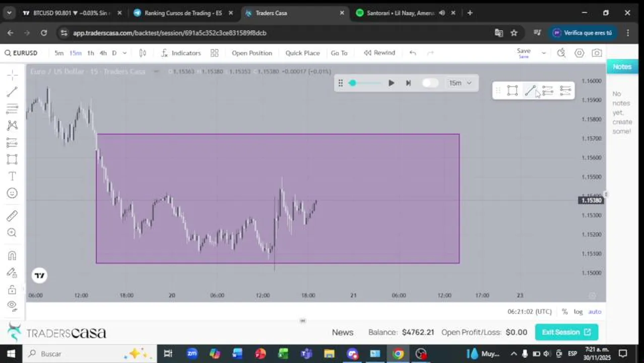
Task: Open the Fibonacci/horizontal lines drawing tool
Action: (x=13, y=108)
